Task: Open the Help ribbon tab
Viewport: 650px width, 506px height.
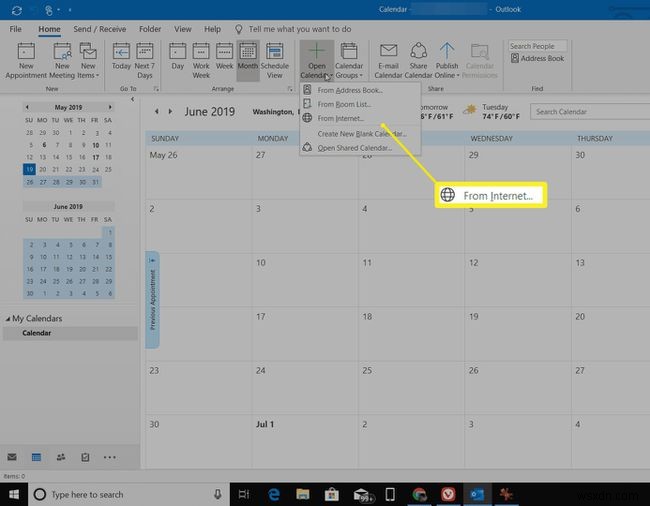Action: [212, 29]
